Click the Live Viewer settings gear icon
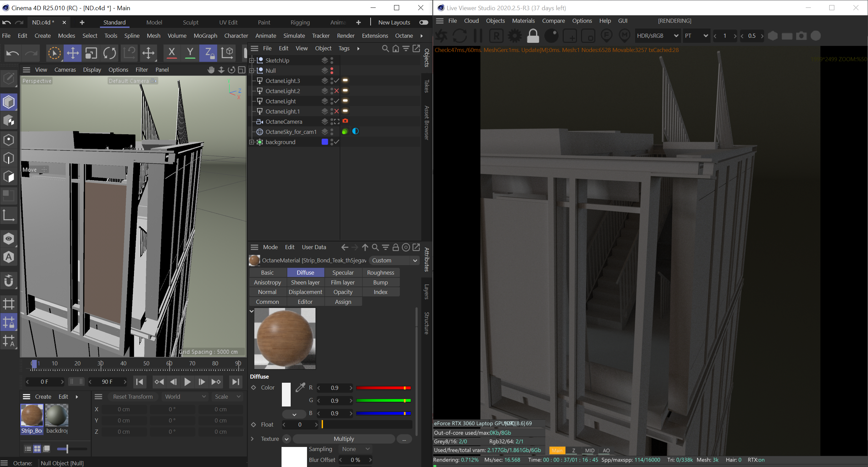Image resolution: width=868 pixels, height=467 pixels. point(515,36)
